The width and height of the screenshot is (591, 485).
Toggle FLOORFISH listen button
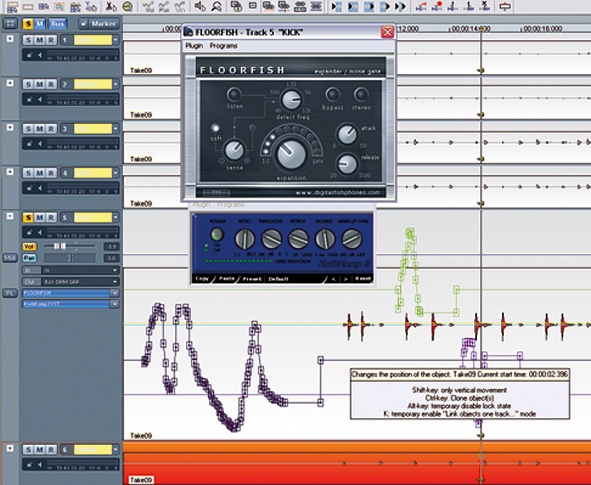coord(234,94)
